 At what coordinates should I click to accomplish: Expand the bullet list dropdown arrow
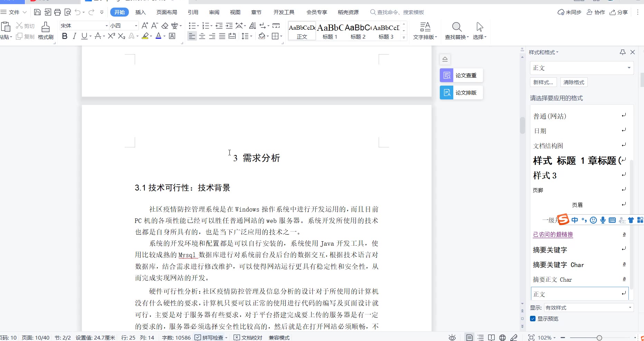tap(198, 26)
